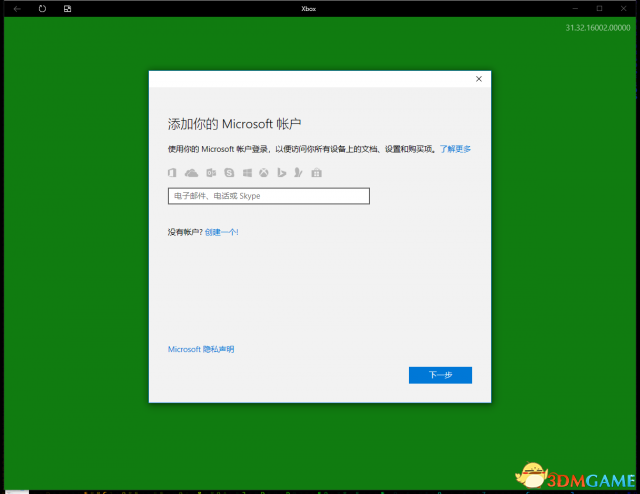
Task: Close the Microsoft account dialog
Action: pyautogui.click(x=479, y=79)
